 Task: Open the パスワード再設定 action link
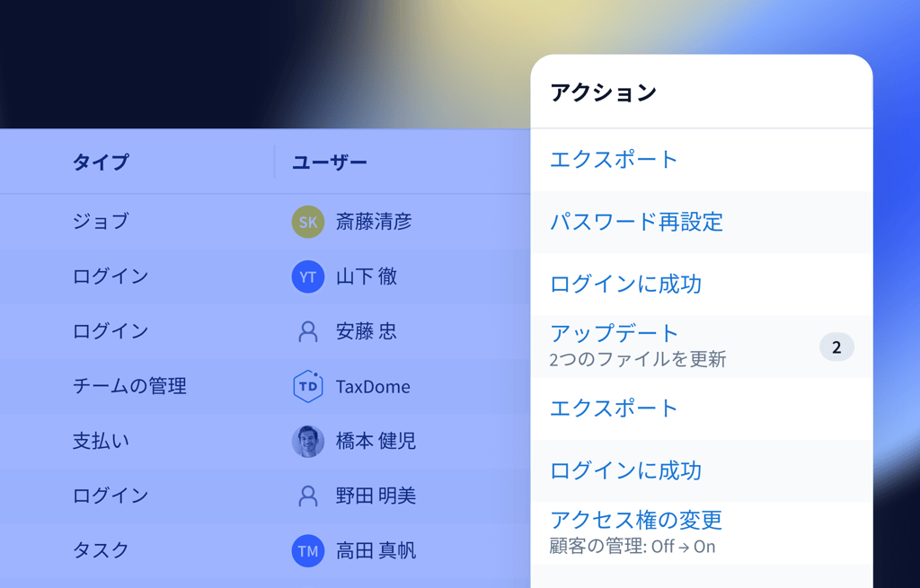coord(636,222)
